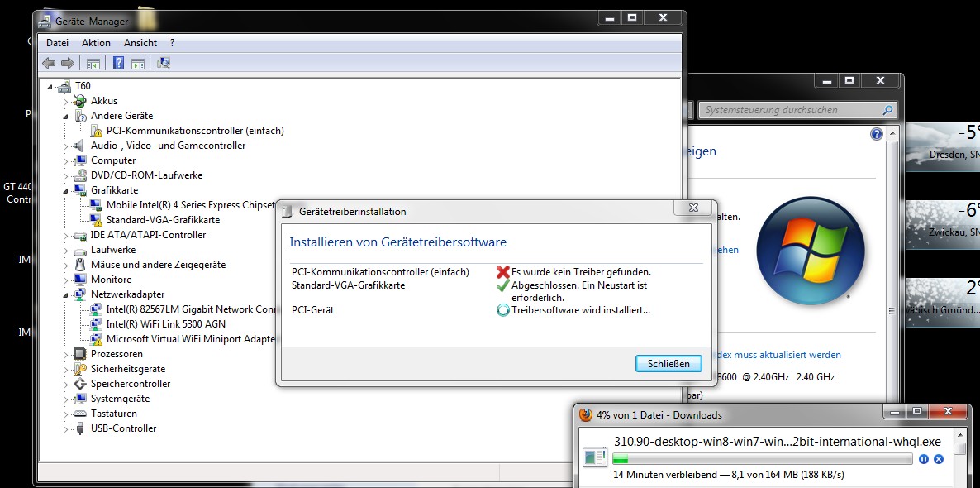Viewport: 980px width, 488px height.
Task: Click the 'PCI-Gerät' entry in installation dialog
Action: [x=313, y=309]
